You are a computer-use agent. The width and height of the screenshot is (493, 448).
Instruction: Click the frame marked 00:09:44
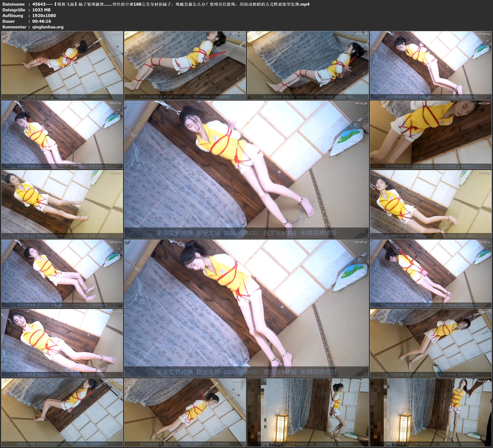431,65
